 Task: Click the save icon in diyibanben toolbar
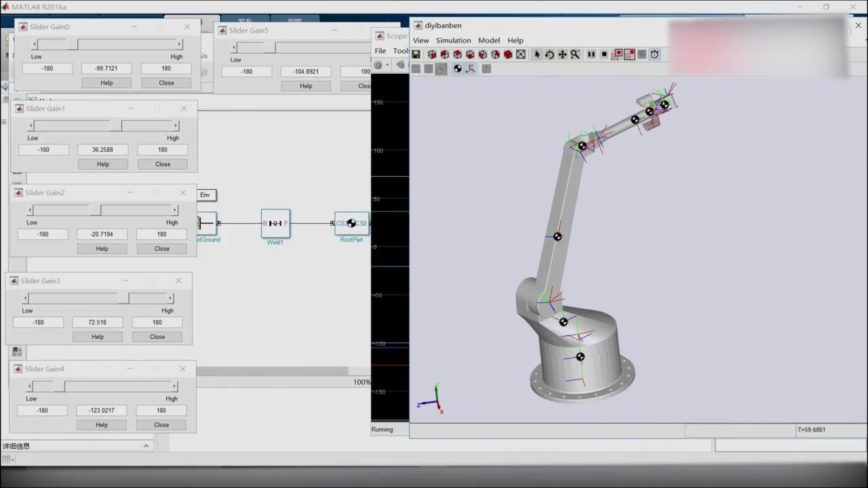pos(415,54)
